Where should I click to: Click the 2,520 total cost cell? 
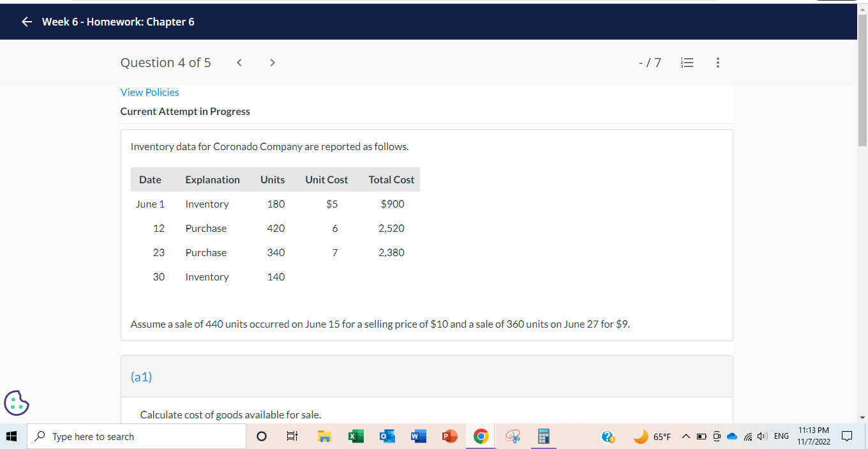391,229
